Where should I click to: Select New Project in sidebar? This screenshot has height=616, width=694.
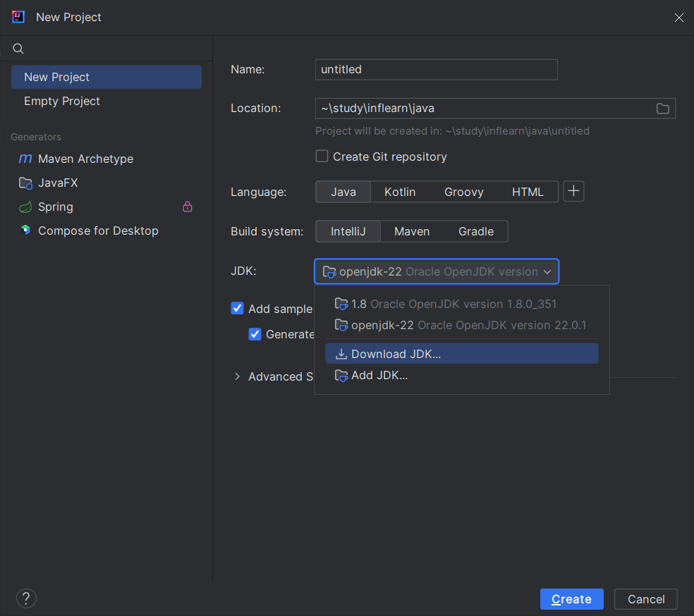click(106, 77)
